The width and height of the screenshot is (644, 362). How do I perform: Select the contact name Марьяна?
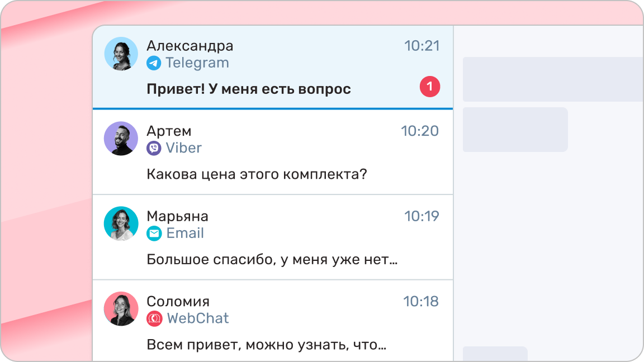pyautogui.click(x=177, y=216)
